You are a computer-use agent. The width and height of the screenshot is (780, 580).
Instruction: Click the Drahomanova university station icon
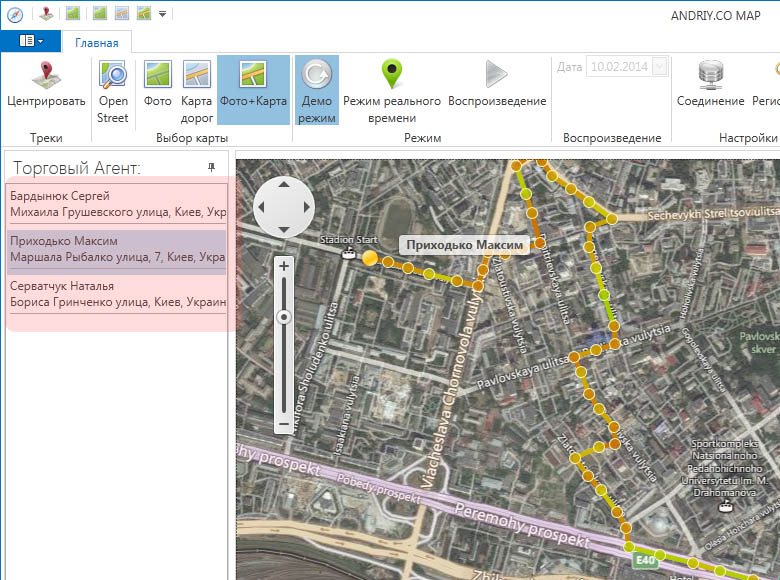click(726, 507)
